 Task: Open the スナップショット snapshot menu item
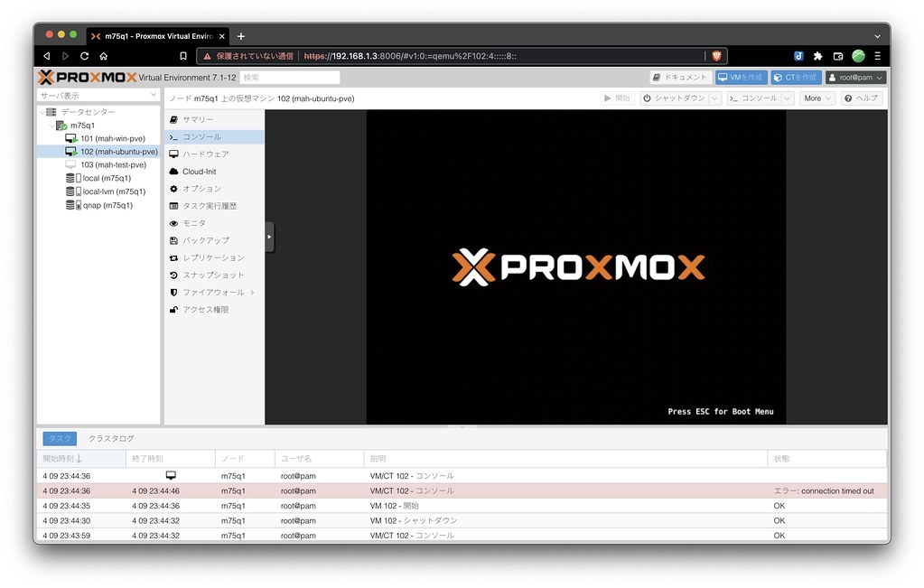pyautogui.click(x=214, y=275)
